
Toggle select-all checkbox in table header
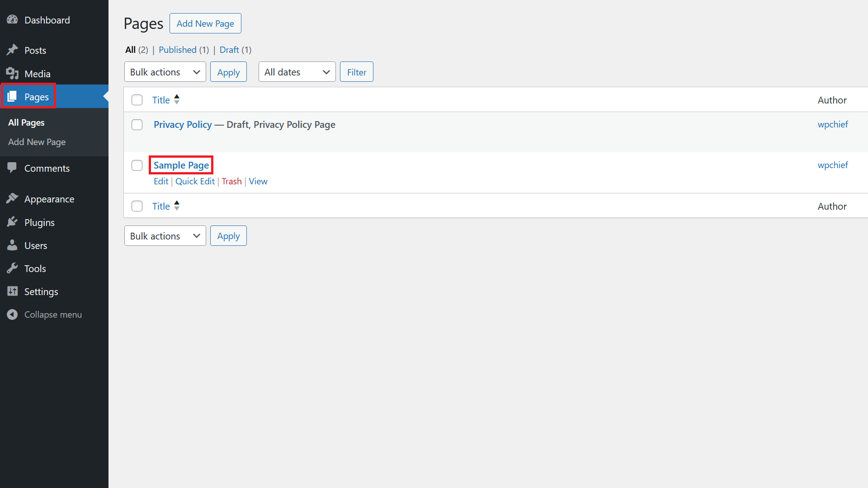point(137,100)
